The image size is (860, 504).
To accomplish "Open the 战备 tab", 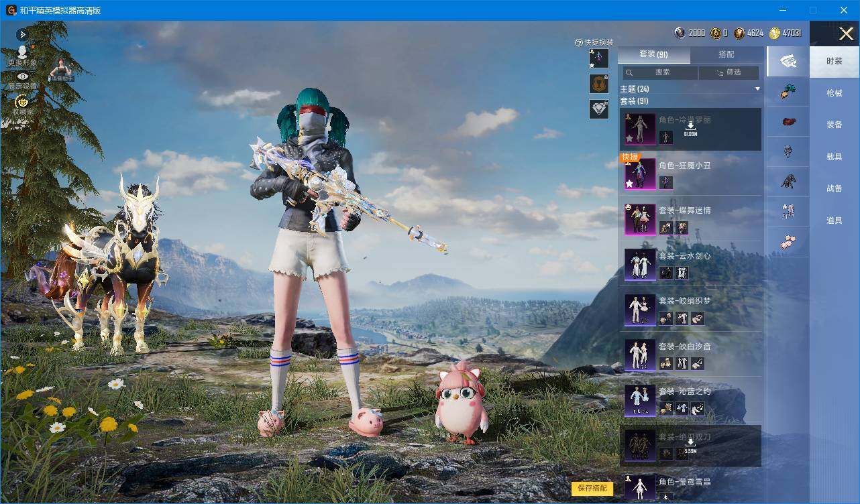I will [835, 188].
